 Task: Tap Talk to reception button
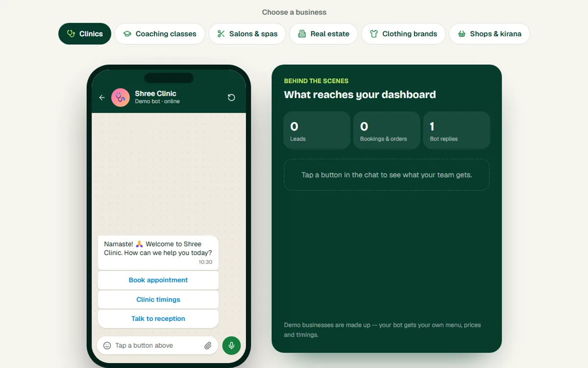158,319
